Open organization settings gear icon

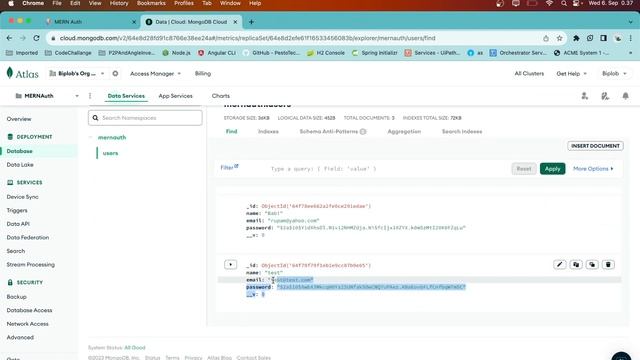(116, 73)
